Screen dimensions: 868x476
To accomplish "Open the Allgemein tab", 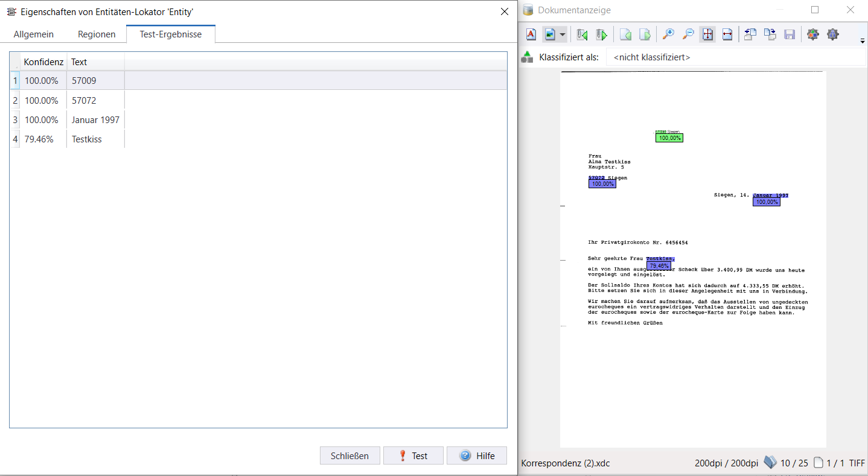I will coord(34,34).
